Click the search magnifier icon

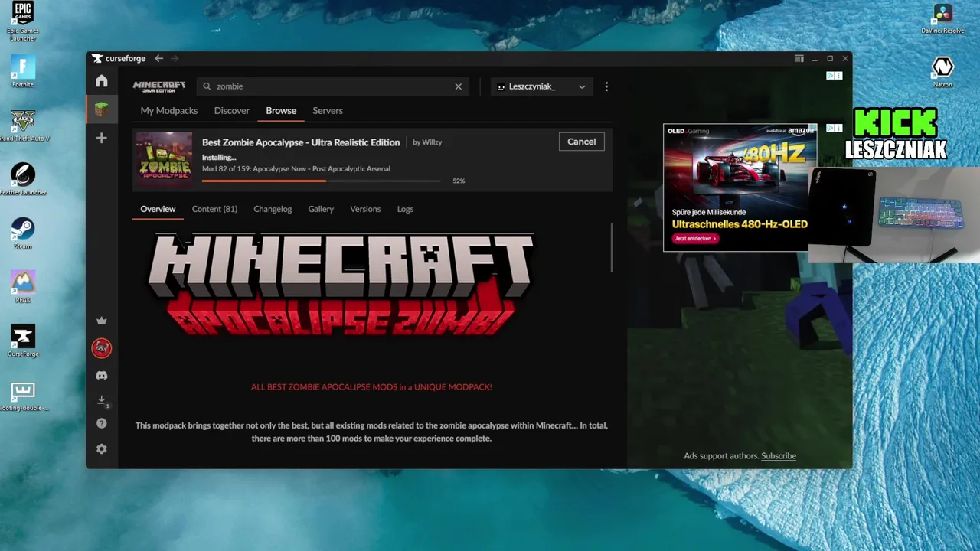click(x=207, y=86)
